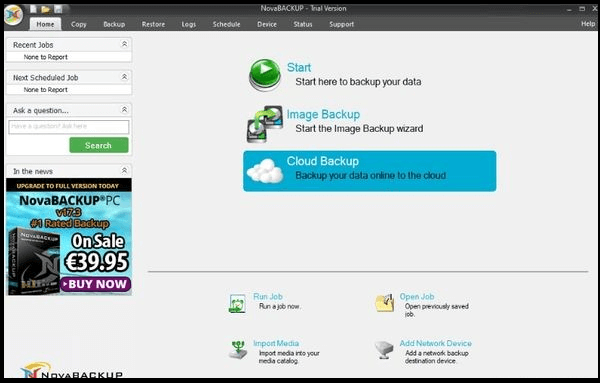Collapse the Recent Jobs panel
Image resolution: width=600 pixels, height=383 pixels.
click(x=124, y=44)
